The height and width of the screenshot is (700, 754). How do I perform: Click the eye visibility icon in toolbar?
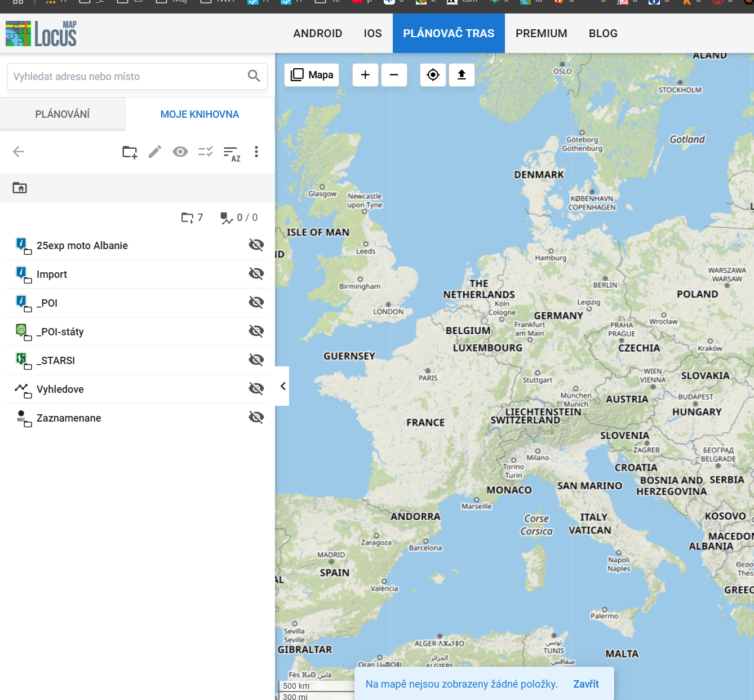click(180, 152)
